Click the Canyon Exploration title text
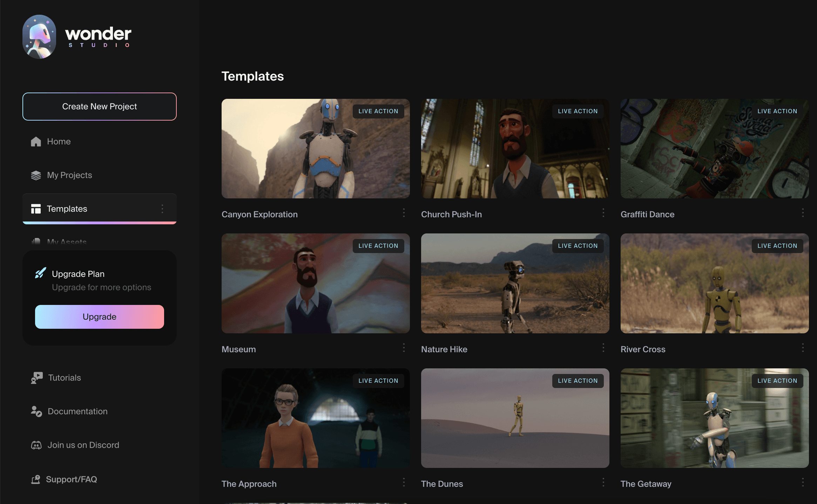Screen dimensions: 817x504 tap(259, 214)
